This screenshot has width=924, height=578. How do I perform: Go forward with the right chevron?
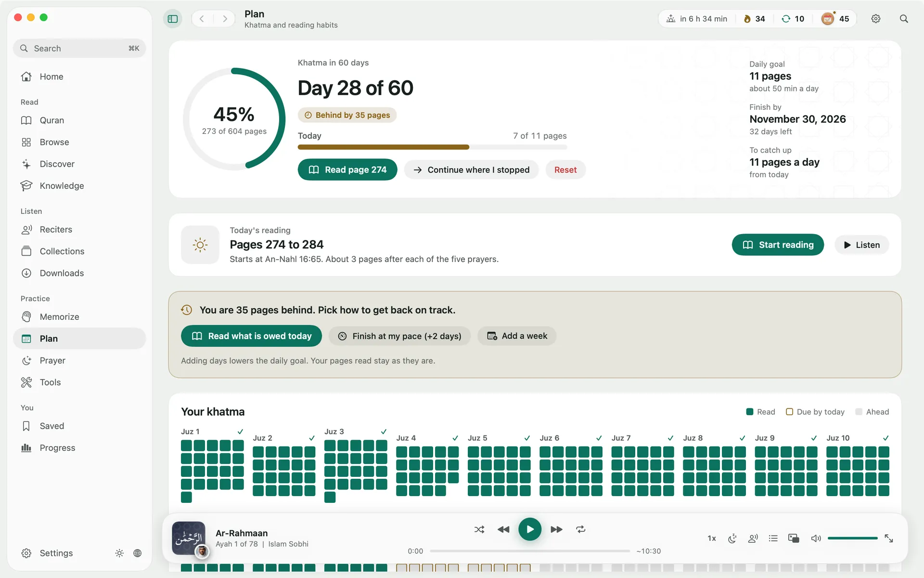(225, 19)
